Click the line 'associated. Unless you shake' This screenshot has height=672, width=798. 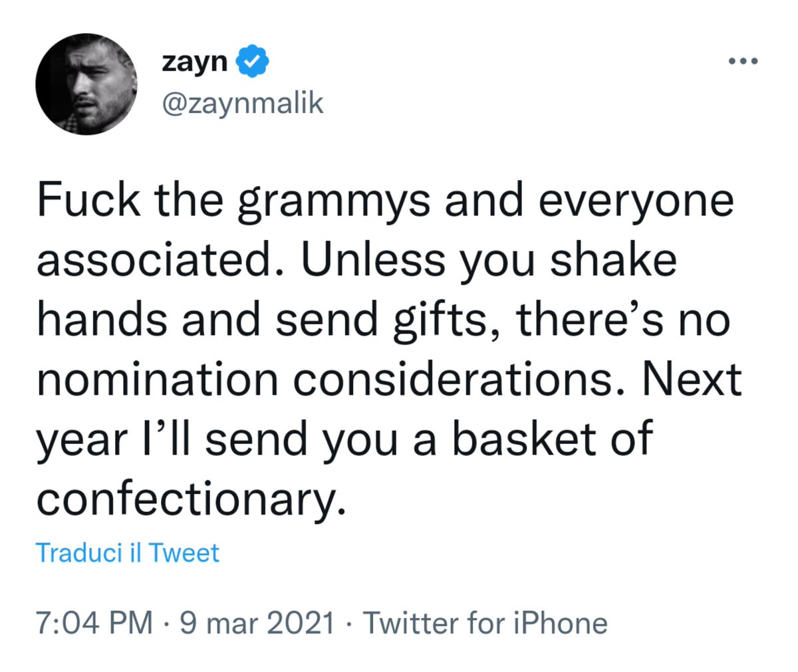tap(356, 259)
